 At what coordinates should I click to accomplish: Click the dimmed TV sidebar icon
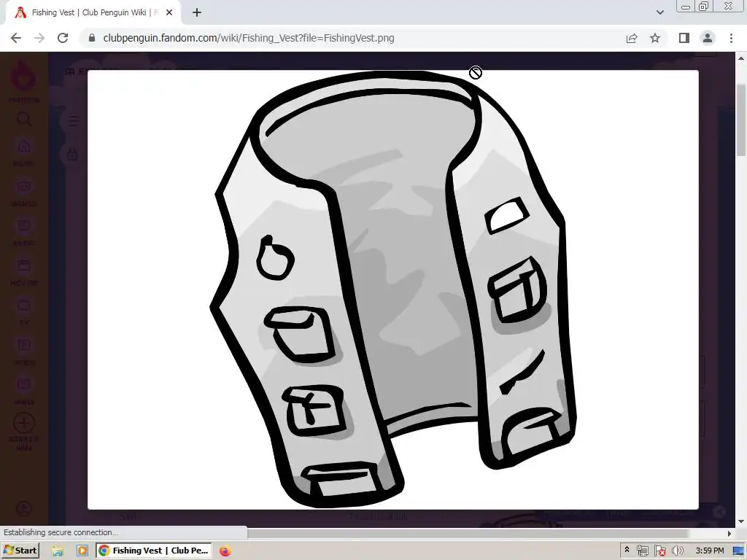click(x=24, y=305)
